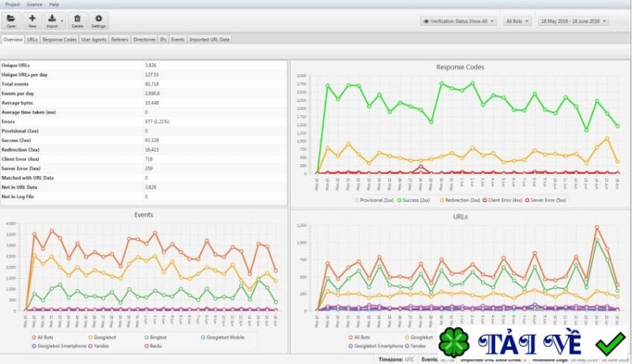This screenshot has height=364, width=632.
Task: Open the Project menu
Action: coord(13,5)
